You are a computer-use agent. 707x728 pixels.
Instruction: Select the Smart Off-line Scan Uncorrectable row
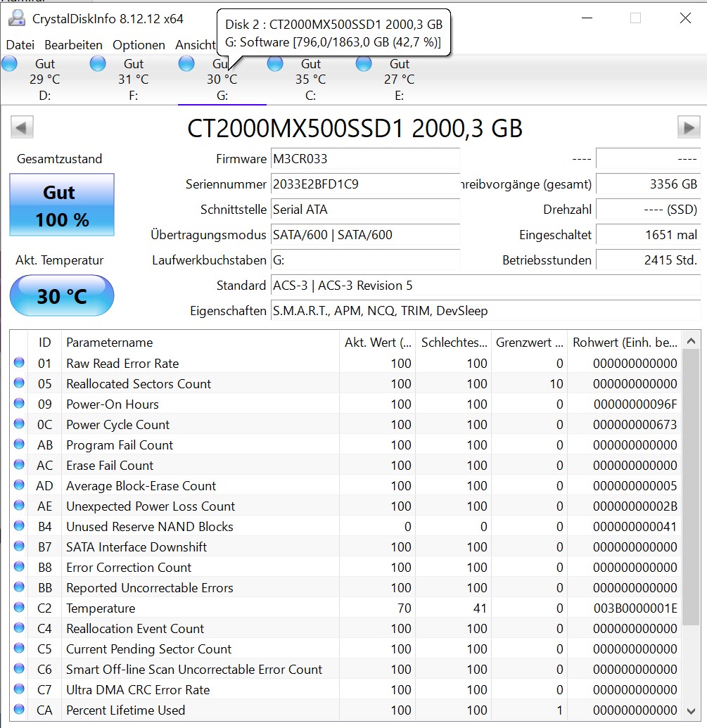coord(345,670)
